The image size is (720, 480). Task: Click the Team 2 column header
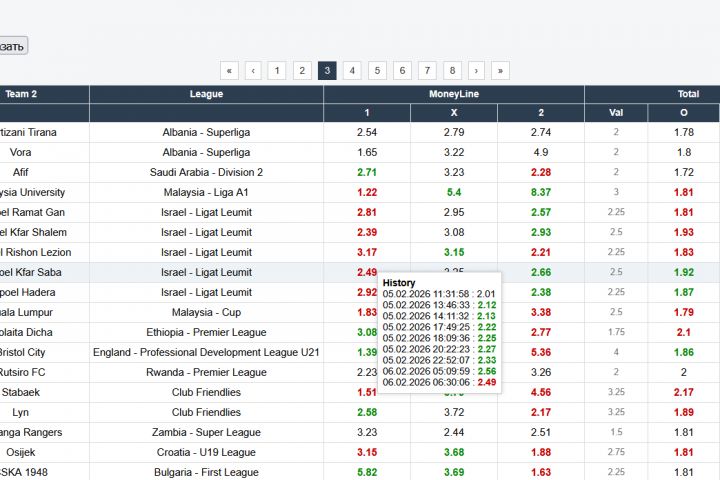click(22, 94)
